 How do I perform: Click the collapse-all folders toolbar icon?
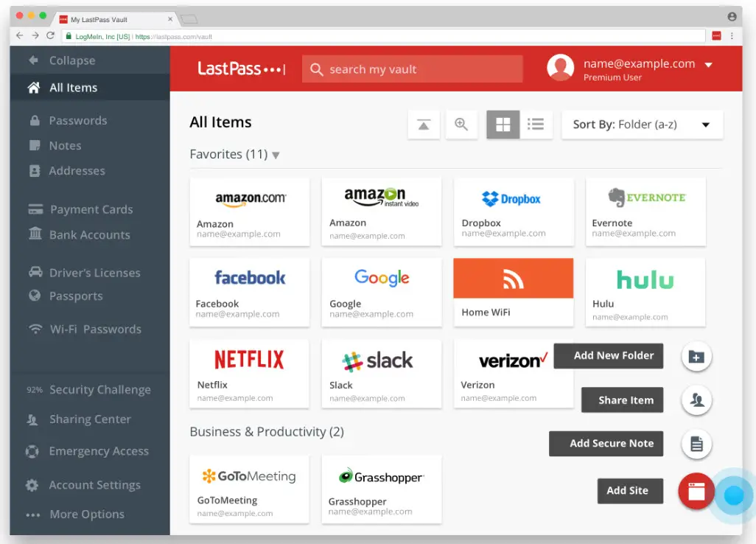[x=424, y=125]
